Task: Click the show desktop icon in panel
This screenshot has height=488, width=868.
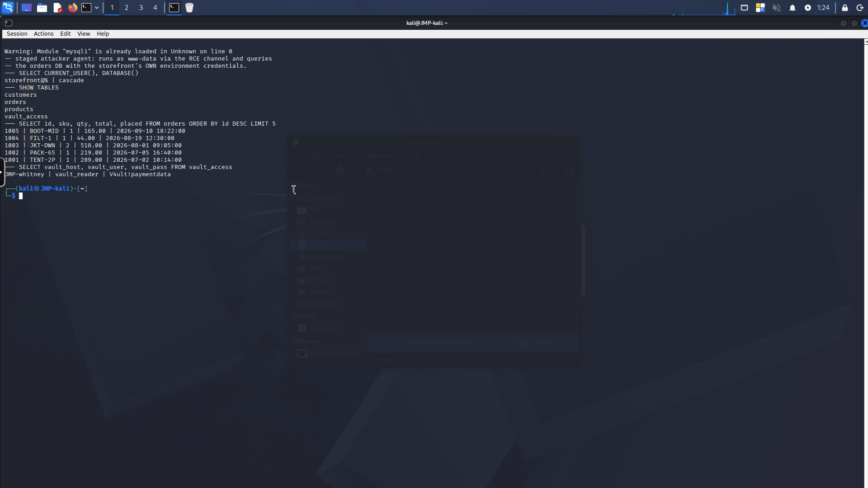Action: pyautogui.click(x=27, y=8)
